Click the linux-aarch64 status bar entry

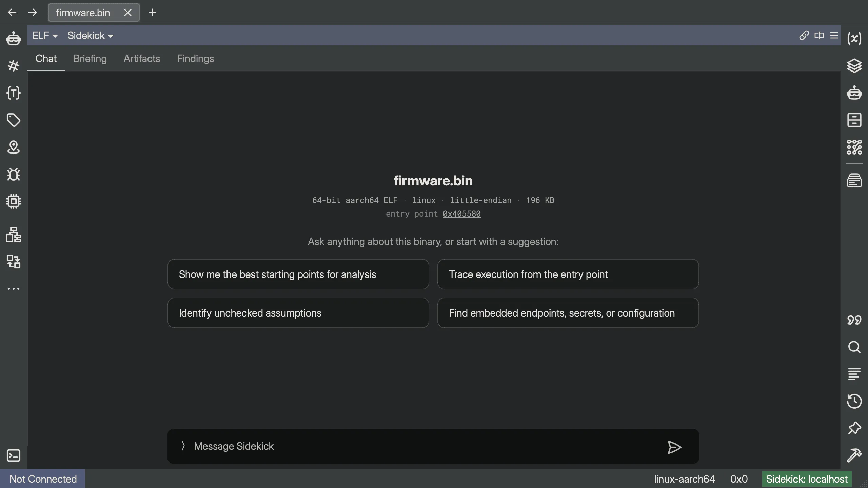[685, 479]
